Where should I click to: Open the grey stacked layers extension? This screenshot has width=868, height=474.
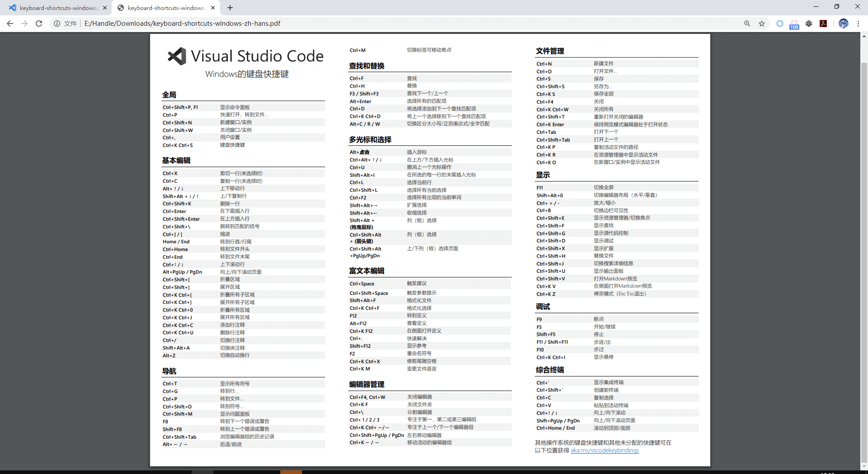809,24
